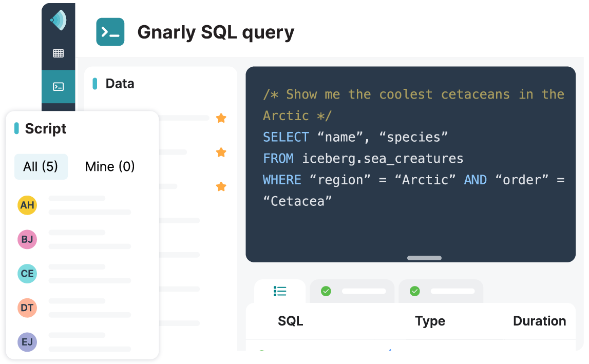Sort by the Duration column header
This screenshot has height=364, width=589.
click(539, 321)
